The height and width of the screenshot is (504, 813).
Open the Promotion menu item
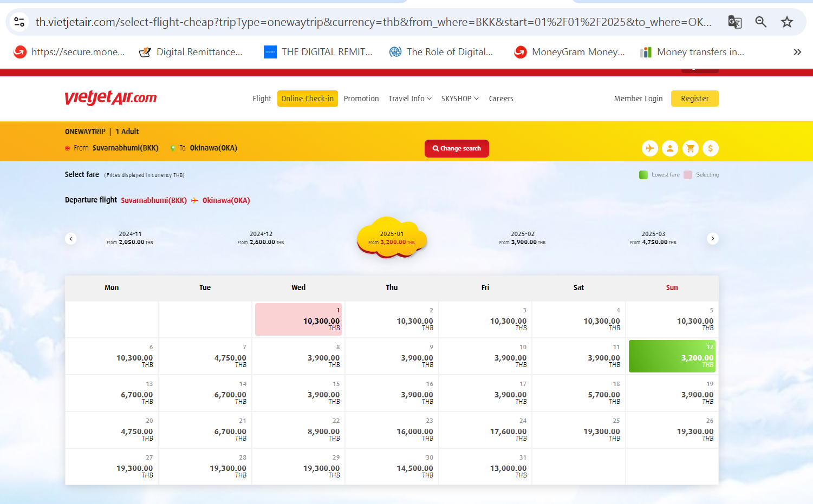(x=361, y=99)
